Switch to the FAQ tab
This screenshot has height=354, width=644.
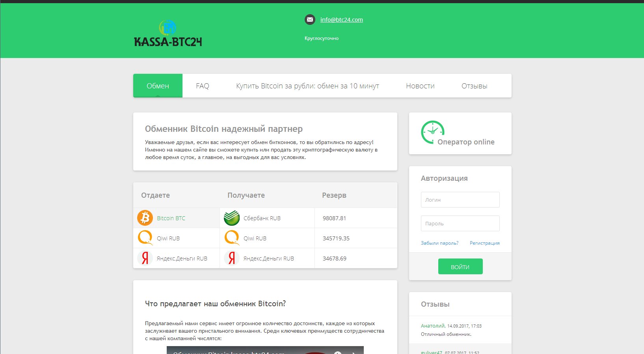[203, 86]
